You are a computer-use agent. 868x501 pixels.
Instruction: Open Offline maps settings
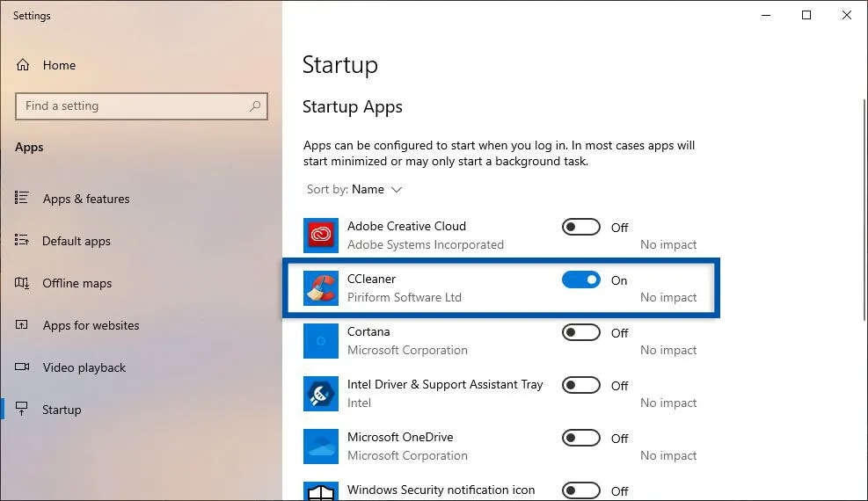click(x=77, y=283)
